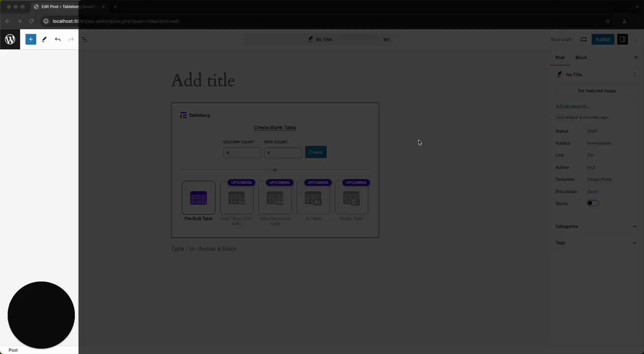Screen dimensions: 644x354
Task: Expand the Categories panel
Action: [x=596, y=227]
